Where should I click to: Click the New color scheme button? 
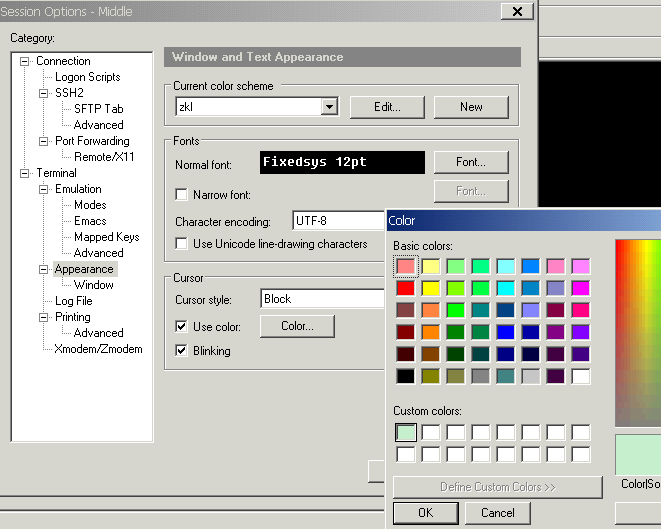(x=471, y=107)
